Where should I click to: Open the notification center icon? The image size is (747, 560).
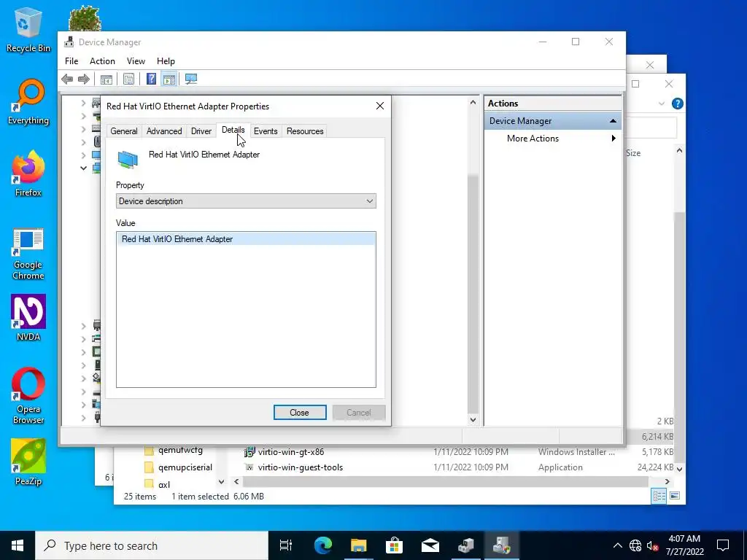click(x=723, y=545)
